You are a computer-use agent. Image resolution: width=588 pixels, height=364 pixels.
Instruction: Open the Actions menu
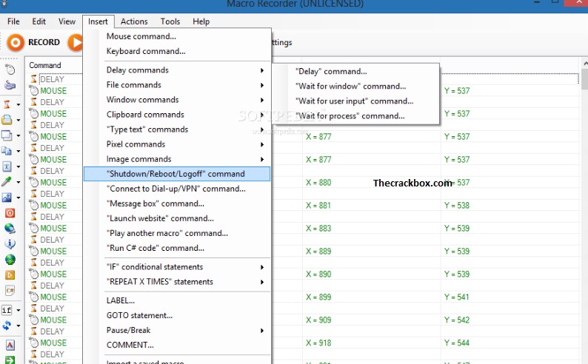coord(134,21)
